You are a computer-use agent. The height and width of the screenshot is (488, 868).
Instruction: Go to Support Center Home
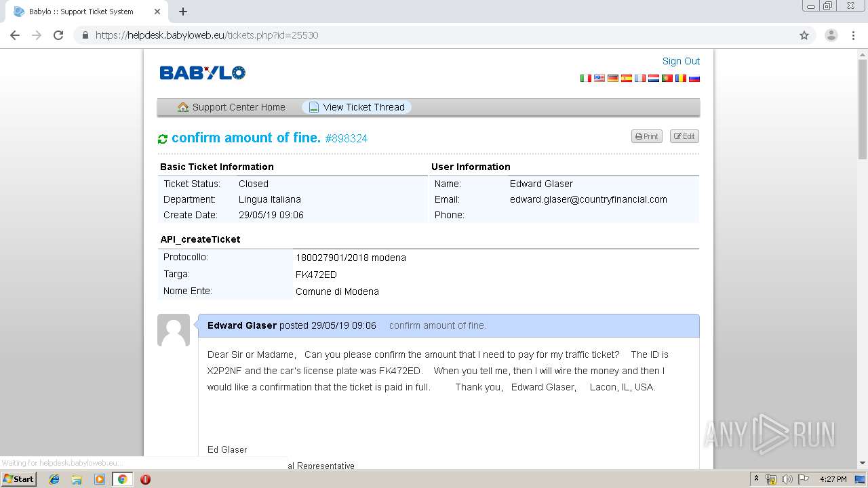tap(231, 107)
